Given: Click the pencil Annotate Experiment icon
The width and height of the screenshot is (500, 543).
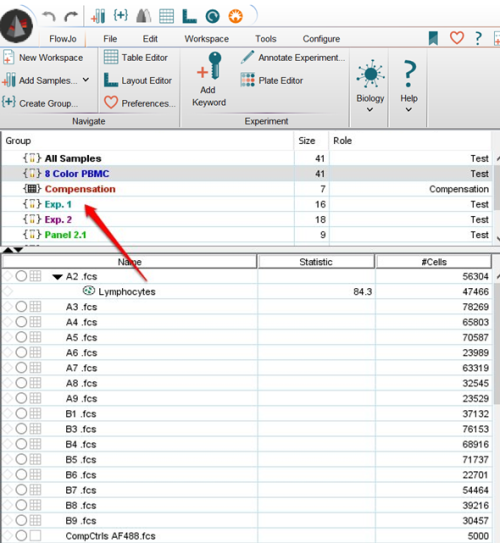Looking at the screenshot, I should coord(247,57).
